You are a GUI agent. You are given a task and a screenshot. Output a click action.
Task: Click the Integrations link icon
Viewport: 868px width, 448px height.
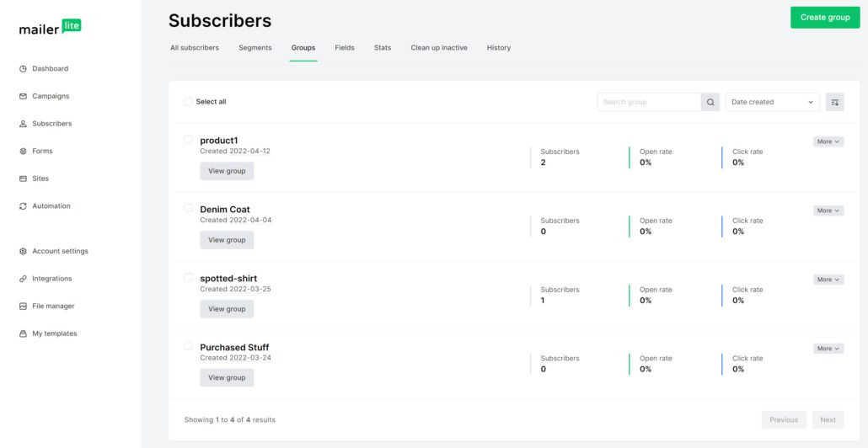pos(24,279)
